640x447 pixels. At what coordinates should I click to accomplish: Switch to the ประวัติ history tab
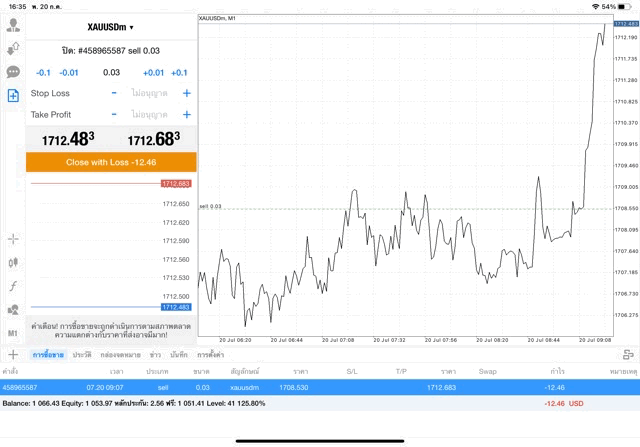(82, 355)
